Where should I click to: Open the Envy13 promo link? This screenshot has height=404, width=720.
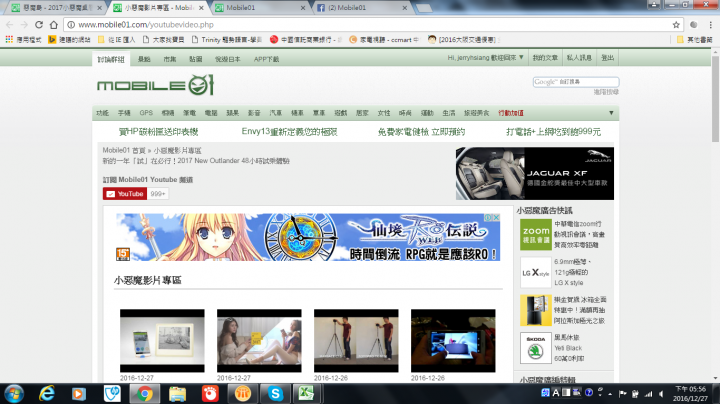[x=289, y=132]
